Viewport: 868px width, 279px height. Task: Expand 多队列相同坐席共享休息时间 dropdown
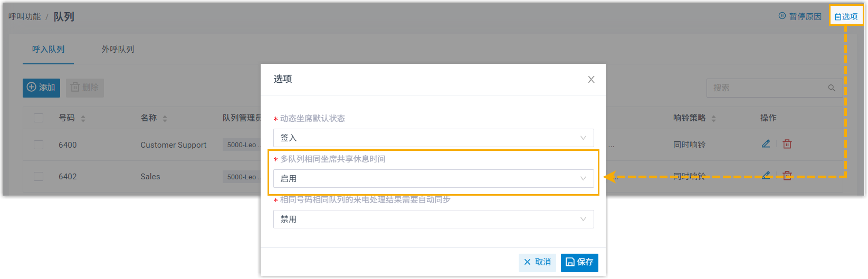click(433, 179)
